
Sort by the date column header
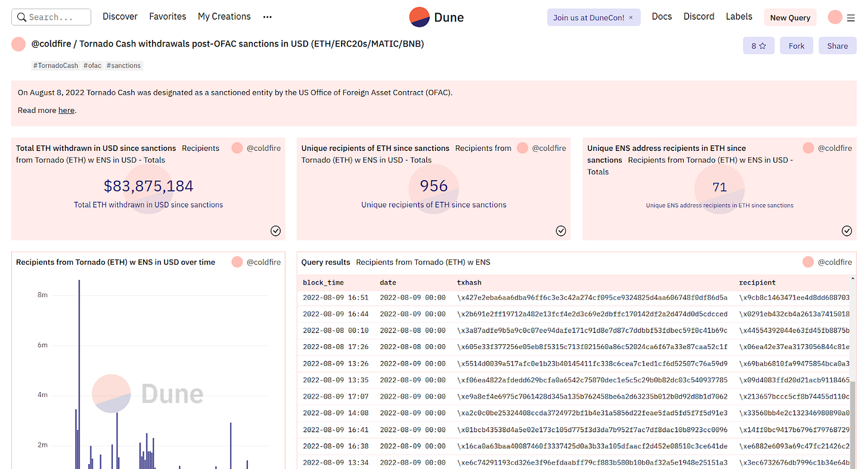click(x=388, y=282)
